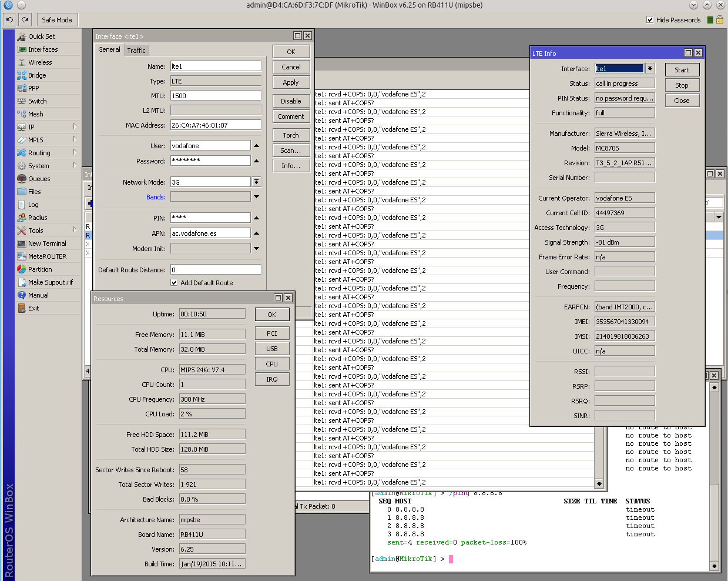The height and width of the screenshot is (581, 728).
Task: Enable Safe Mode
Action: (x=57, y=19)
